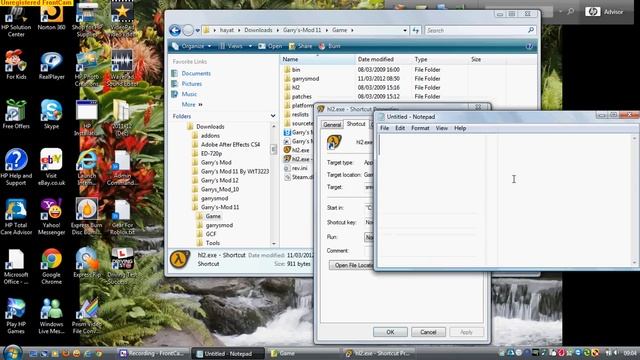The width and height of the screenshot is (640, 360).
Task: Open the Run combo box in Properties
Action: (369, 237)
